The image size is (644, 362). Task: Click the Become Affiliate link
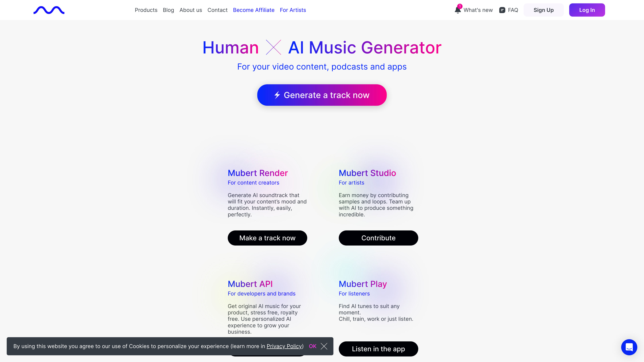pos(253,10)
